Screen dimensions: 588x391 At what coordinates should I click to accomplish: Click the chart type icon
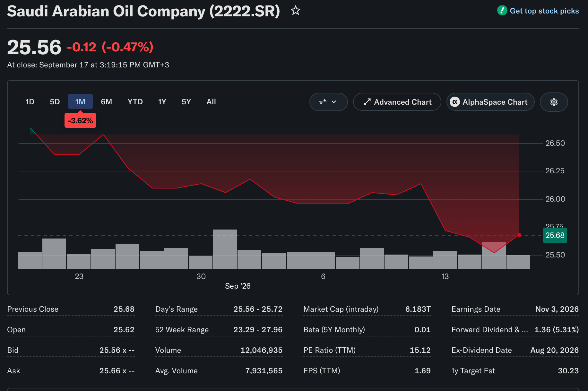[x=323, y=102]
